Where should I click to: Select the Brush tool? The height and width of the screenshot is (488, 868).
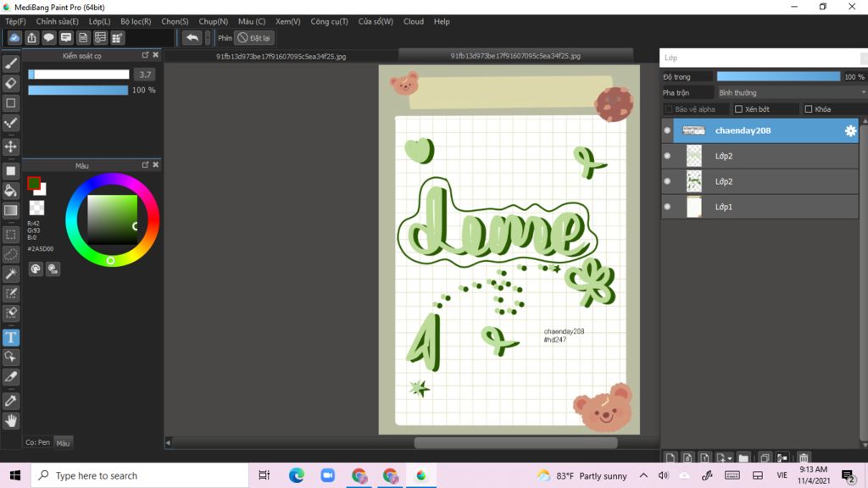(10, 64)
